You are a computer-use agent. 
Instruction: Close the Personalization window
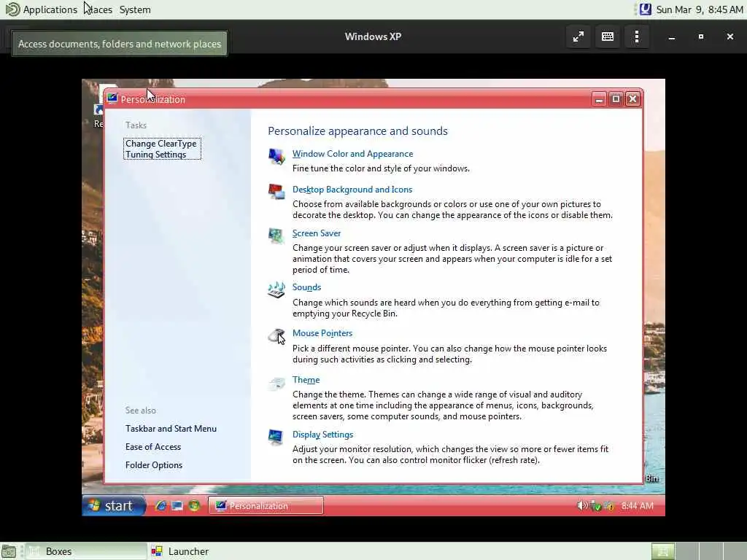point(632,99)
